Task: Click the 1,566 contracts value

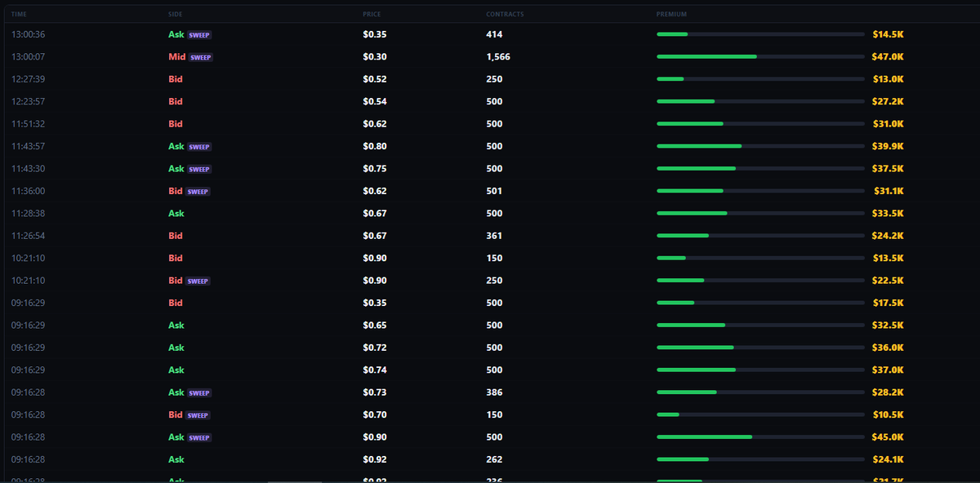Action: (x=498, y=57)
